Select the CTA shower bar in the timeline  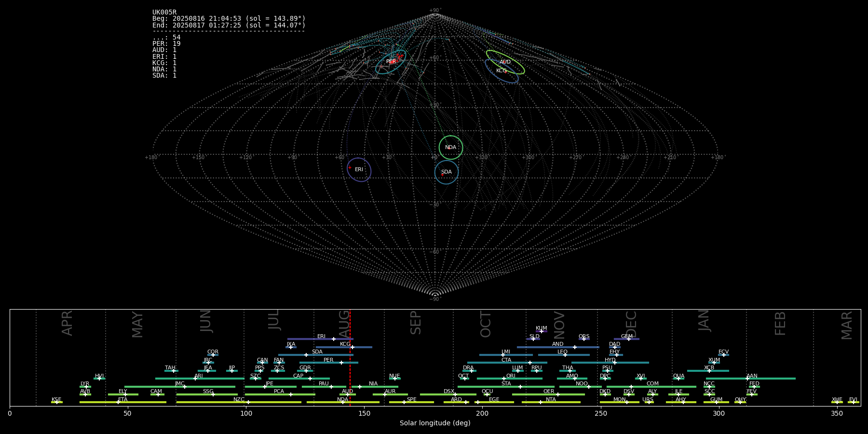507,363
